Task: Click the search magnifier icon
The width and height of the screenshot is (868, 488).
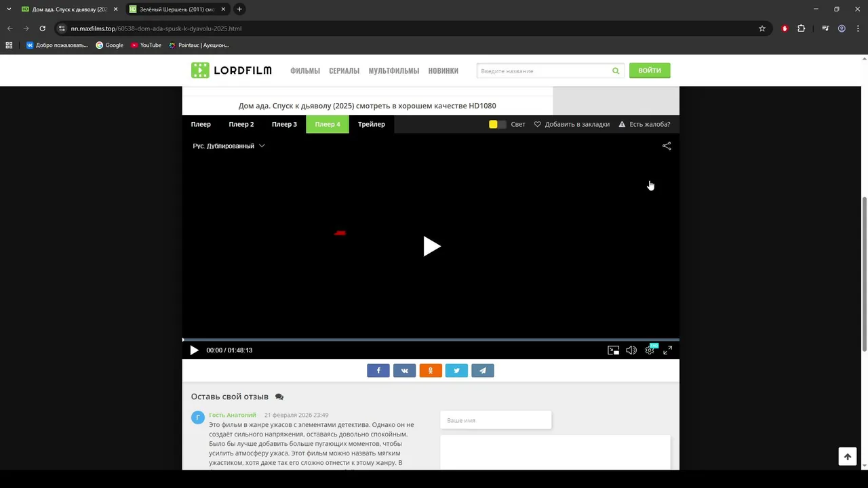Action: 616,70
